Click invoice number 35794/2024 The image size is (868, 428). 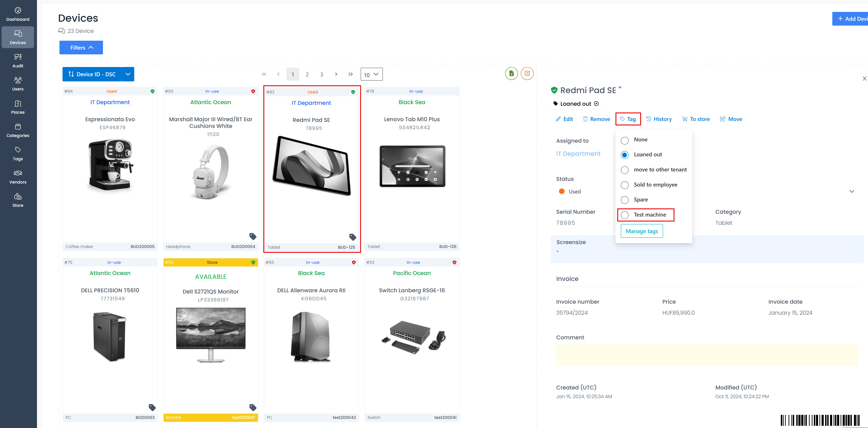[572, 313]
